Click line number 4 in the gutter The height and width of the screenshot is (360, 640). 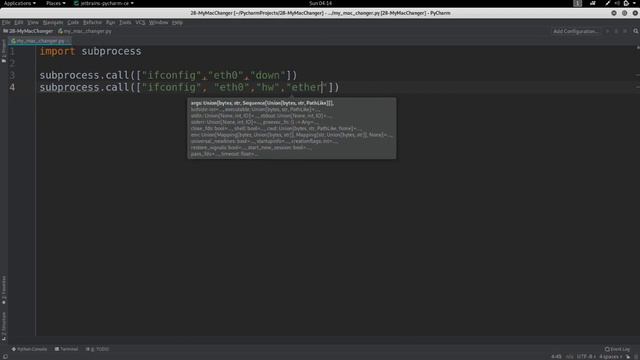pos(12,87)
